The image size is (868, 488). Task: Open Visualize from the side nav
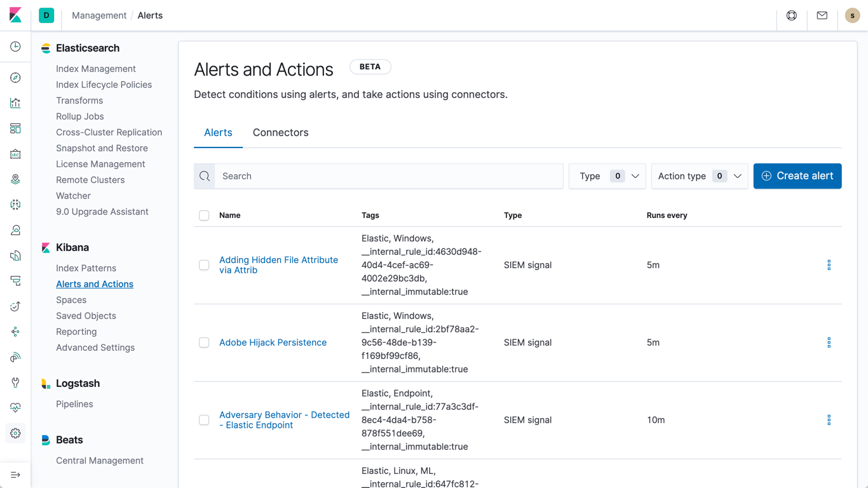[15, 103]
